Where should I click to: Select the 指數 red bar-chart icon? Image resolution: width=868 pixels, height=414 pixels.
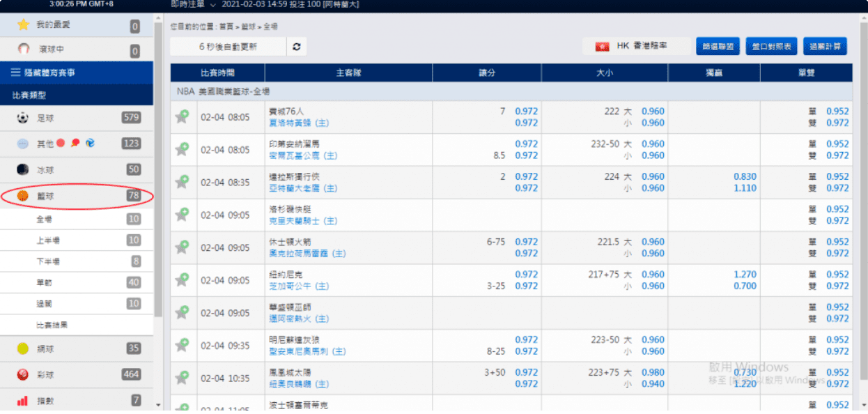(x=23, y=401)
